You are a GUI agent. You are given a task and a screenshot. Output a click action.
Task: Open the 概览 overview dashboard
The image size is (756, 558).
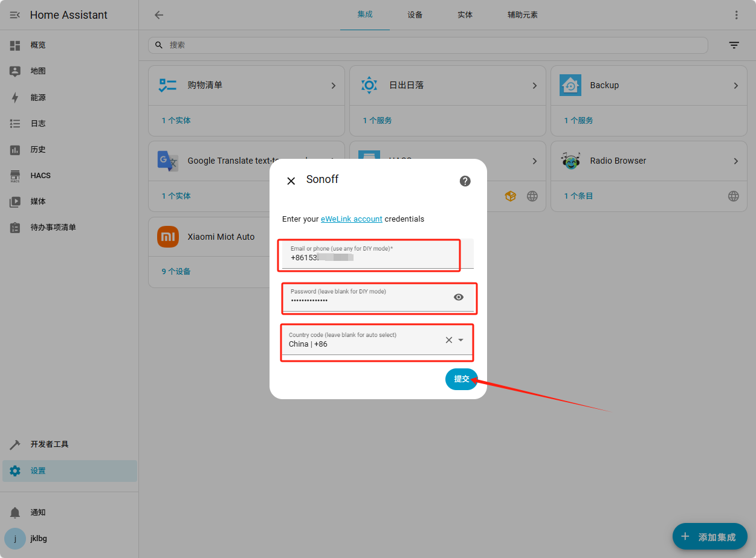pos(69,45)
